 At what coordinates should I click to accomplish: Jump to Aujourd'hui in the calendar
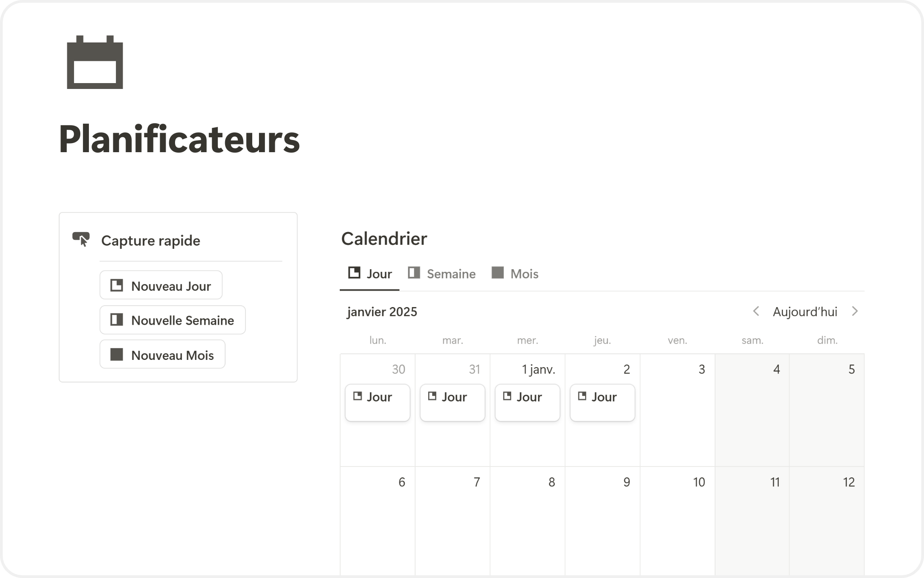(805, 312)
